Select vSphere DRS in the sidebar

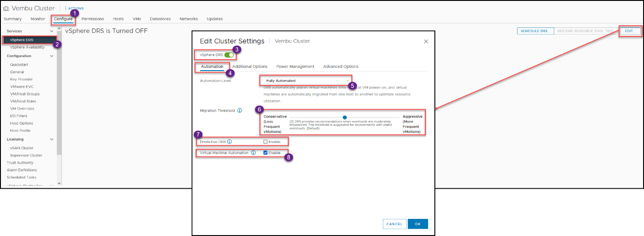tap(30, 40)
